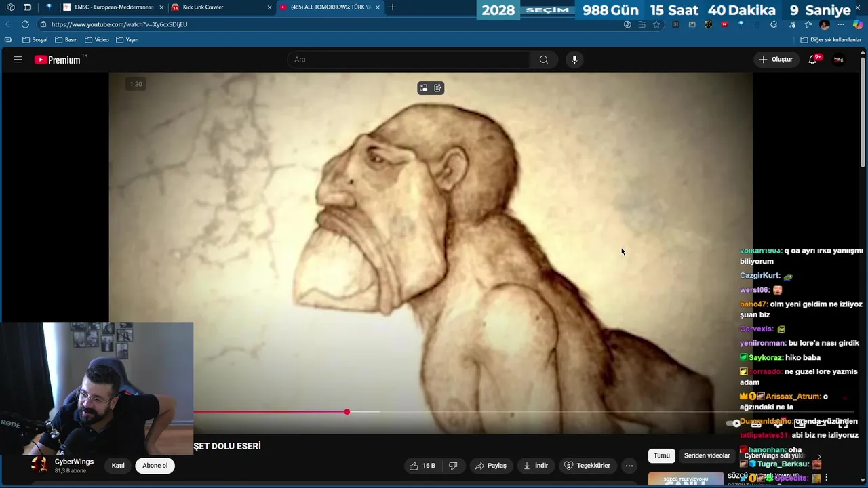Seek using the red video progress bar
Viewport: 868px width, 488px height.
(x=270, y=412)
